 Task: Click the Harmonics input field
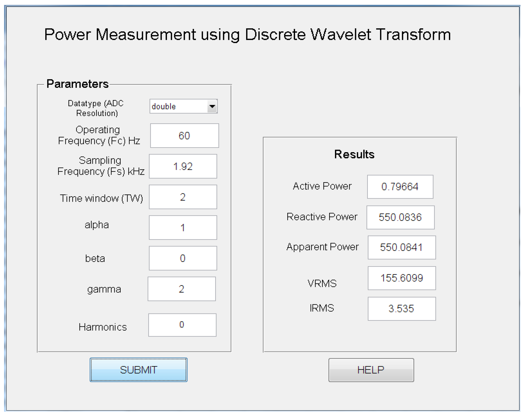(182, 325)
